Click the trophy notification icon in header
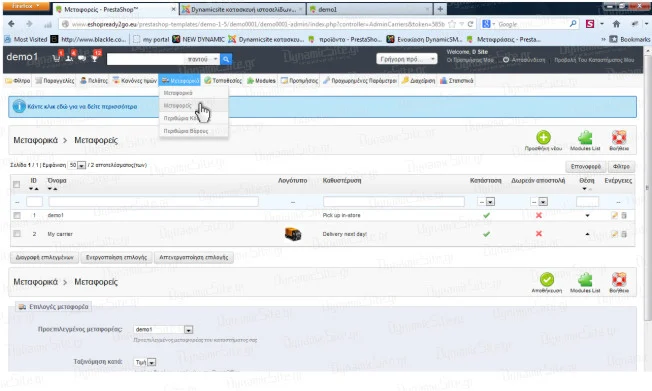Image resolution: width=652 pixels, height=391 pixels. click(x=94, y=58)
